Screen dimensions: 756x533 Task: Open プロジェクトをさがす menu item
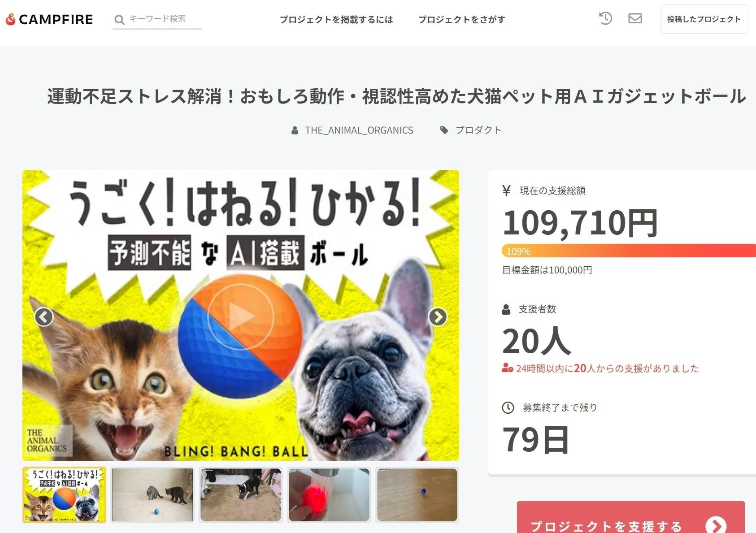click(461, 19)
